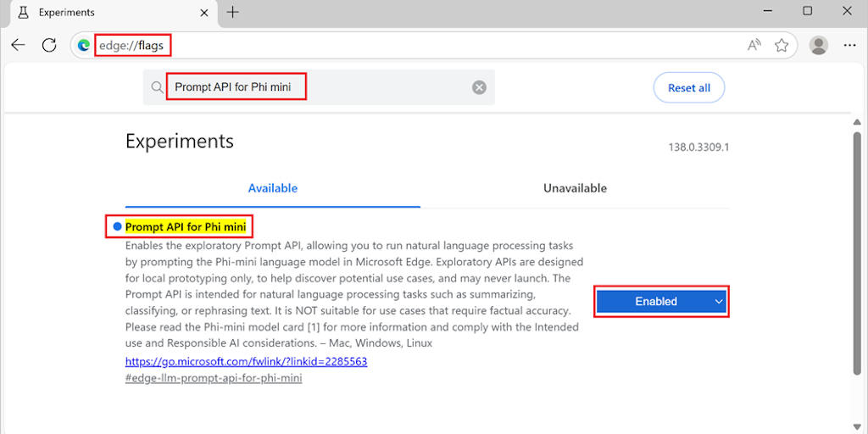Click the magnifier icon in the search box
The image size is (868, 434).
pyautogui.click(x=157, y=87)
